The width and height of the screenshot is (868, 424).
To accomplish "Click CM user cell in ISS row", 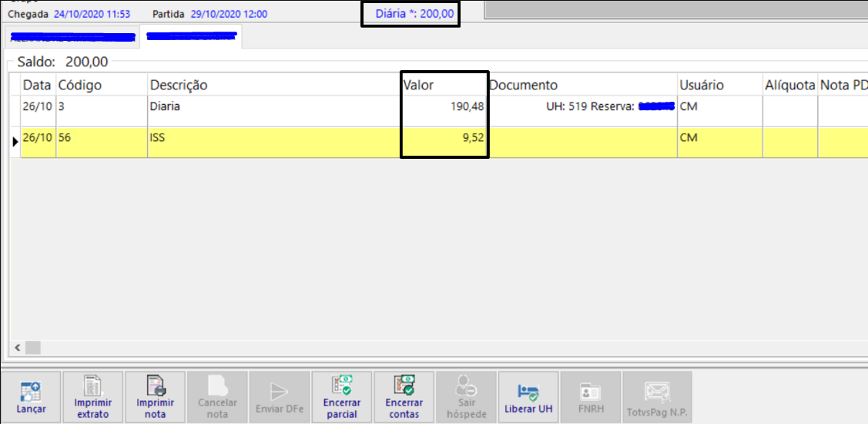I will click(x=719, y=143).
